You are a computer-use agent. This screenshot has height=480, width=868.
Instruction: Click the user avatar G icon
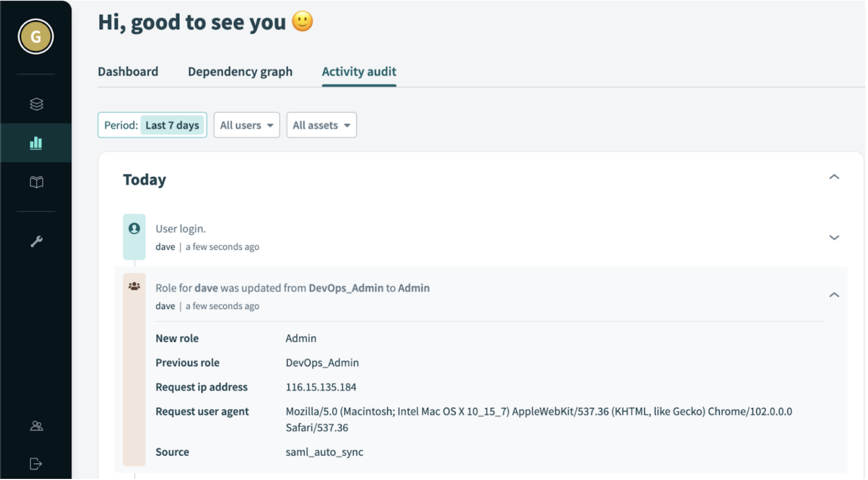36,37
